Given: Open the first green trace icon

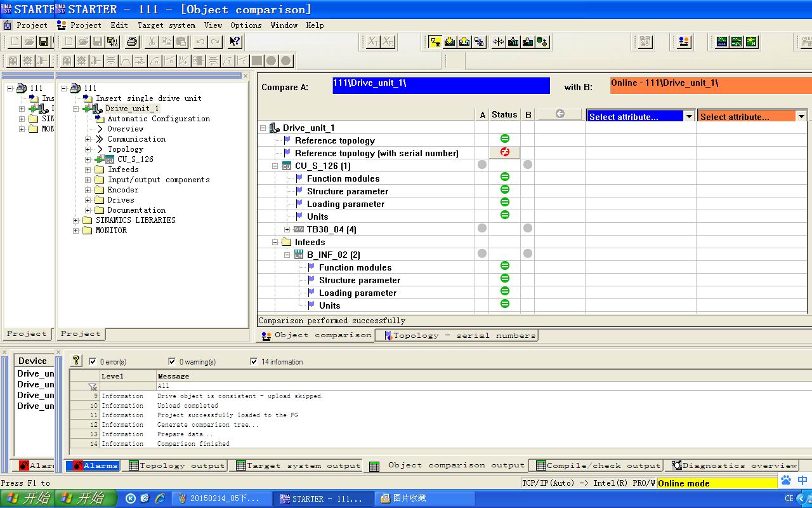Looking at the screenshot, I should click(x=722, y=42).
